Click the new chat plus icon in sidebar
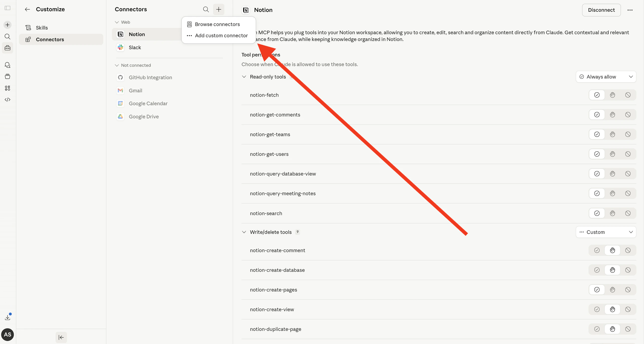The width and height of the screenshot is (644, 344). coord(7,25)
